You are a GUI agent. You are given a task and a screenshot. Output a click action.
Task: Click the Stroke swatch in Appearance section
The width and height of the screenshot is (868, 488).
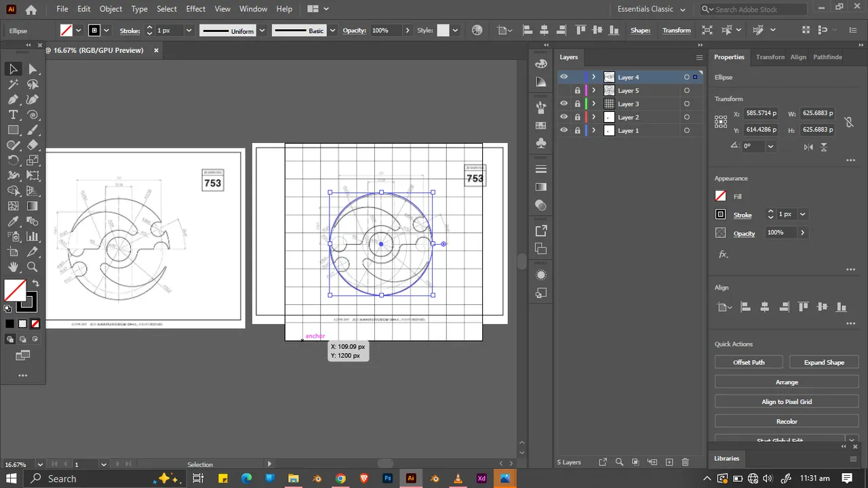click(x=721, y=214)
